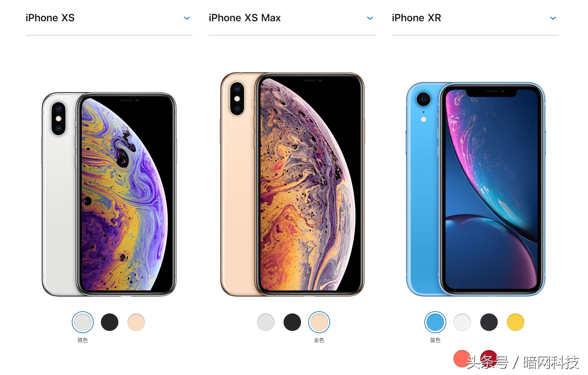
Task: Click the iPhone XS model title
Action: coord(50,18)
